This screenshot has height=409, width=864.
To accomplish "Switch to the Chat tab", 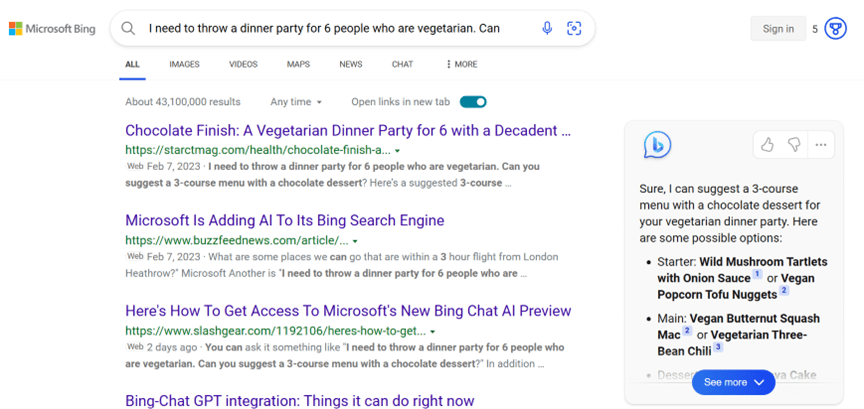I will tap(402, 64).
